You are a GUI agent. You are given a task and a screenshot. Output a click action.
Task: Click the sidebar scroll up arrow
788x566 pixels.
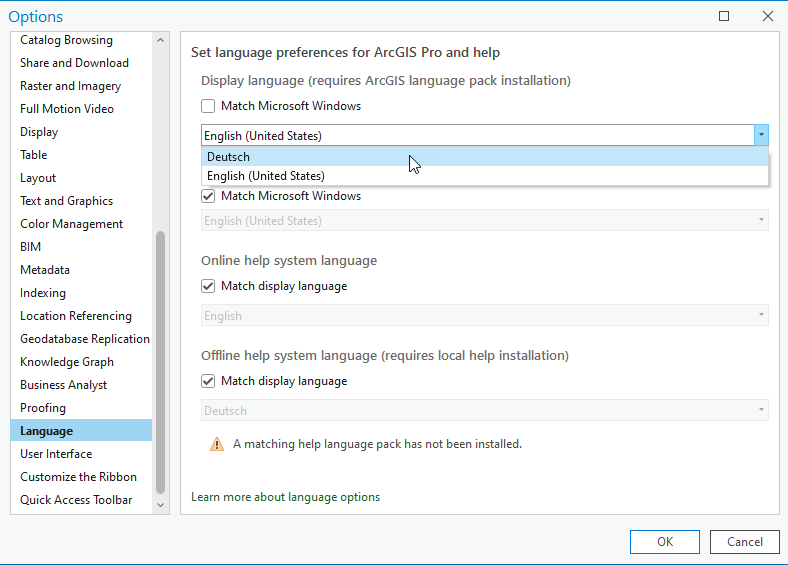pos(160,40)
